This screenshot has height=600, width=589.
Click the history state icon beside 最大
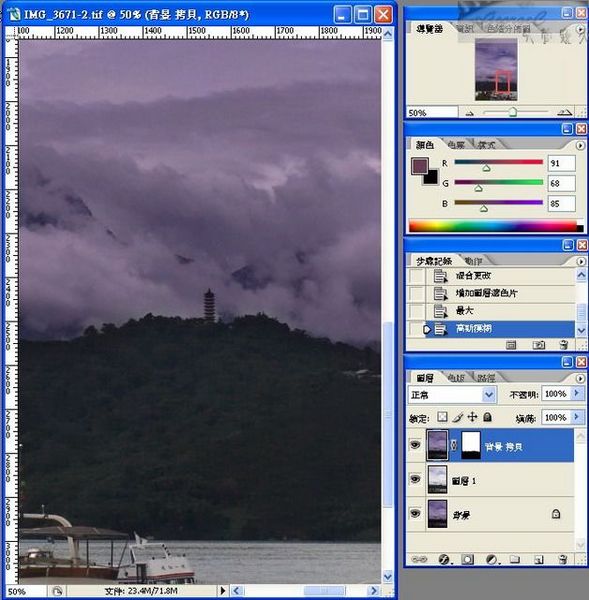click(440, 311)
